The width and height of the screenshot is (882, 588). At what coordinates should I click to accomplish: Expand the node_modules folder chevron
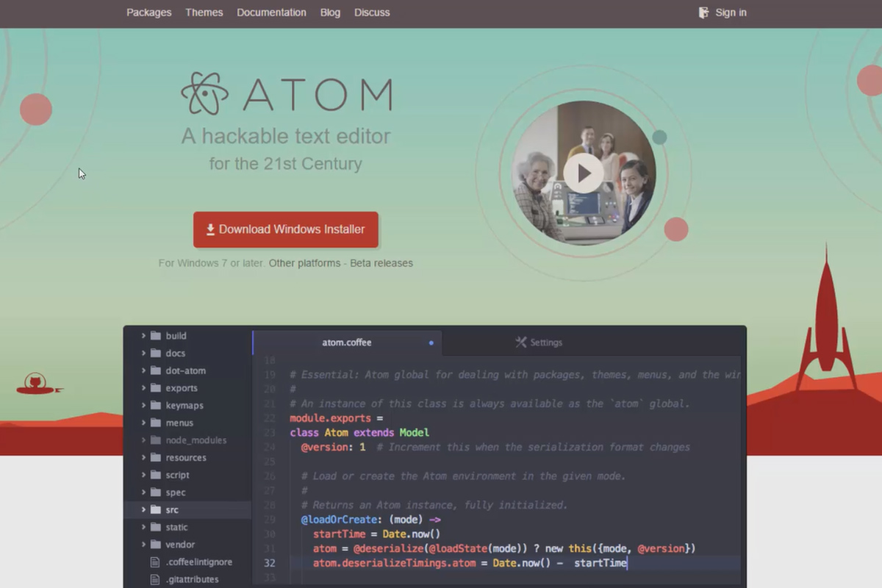point(143,440)
